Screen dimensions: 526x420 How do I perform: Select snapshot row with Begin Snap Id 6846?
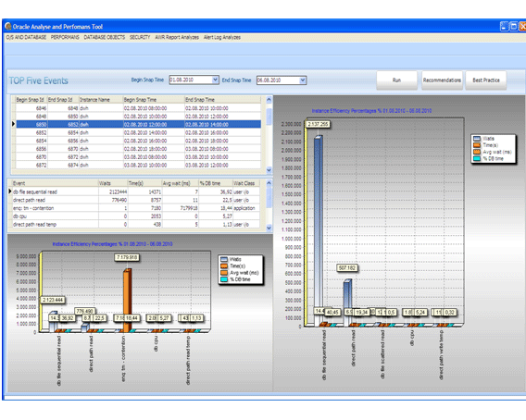click(x=138, y=108)
